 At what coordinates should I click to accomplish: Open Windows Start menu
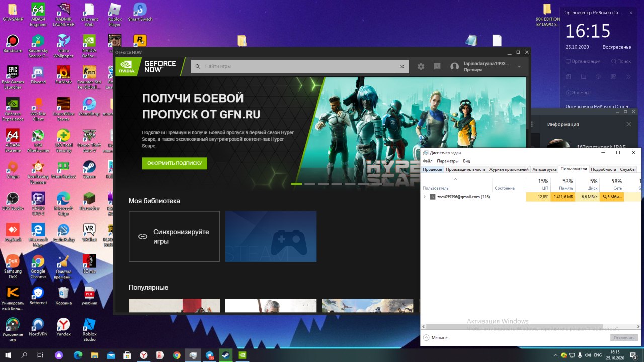pyautogui.click(x=8, y=355)
